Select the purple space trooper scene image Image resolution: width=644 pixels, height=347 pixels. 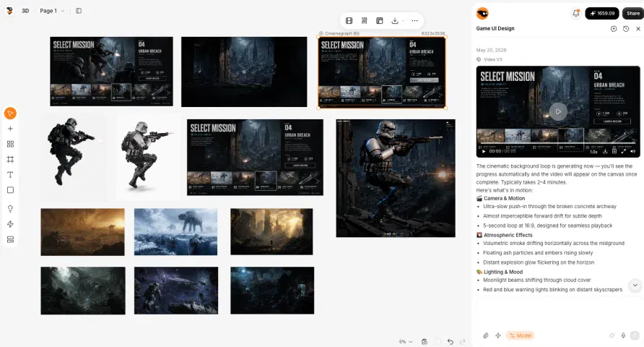[176, 291]
